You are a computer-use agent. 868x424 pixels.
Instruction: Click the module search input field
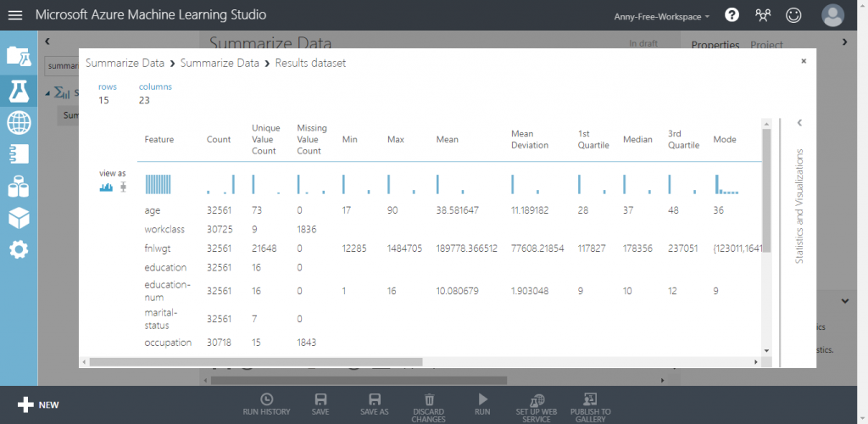60,66
